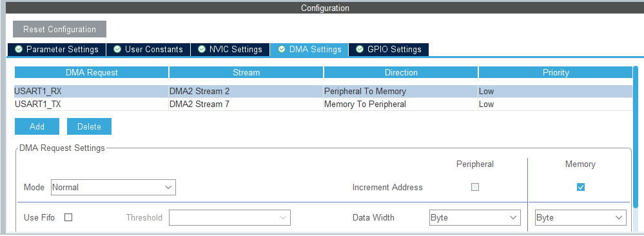
Task: Uncheck Memory Increment Address checkbox
Action: pos(580,187)
